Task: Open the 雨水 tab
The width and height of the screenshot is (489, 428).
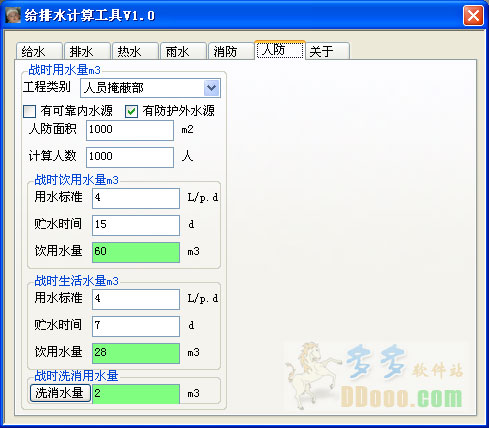Action: (x=183, y=51)
